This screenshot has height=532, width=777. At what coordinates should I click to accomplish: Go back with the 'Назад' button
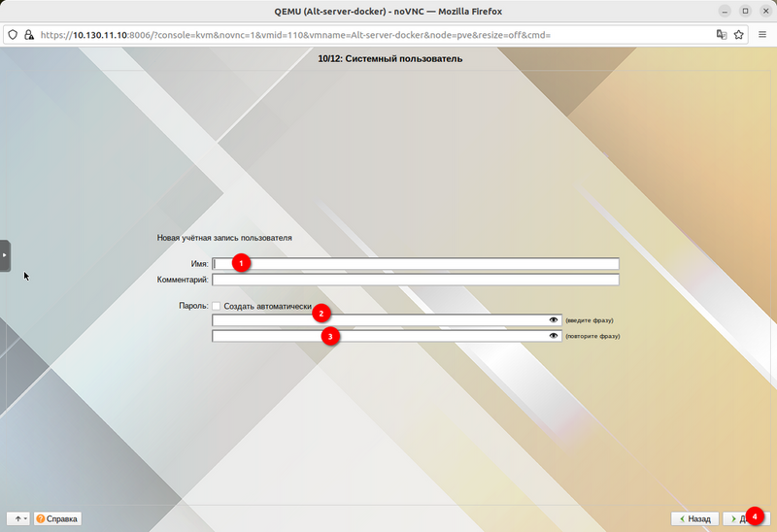point(695,519)
